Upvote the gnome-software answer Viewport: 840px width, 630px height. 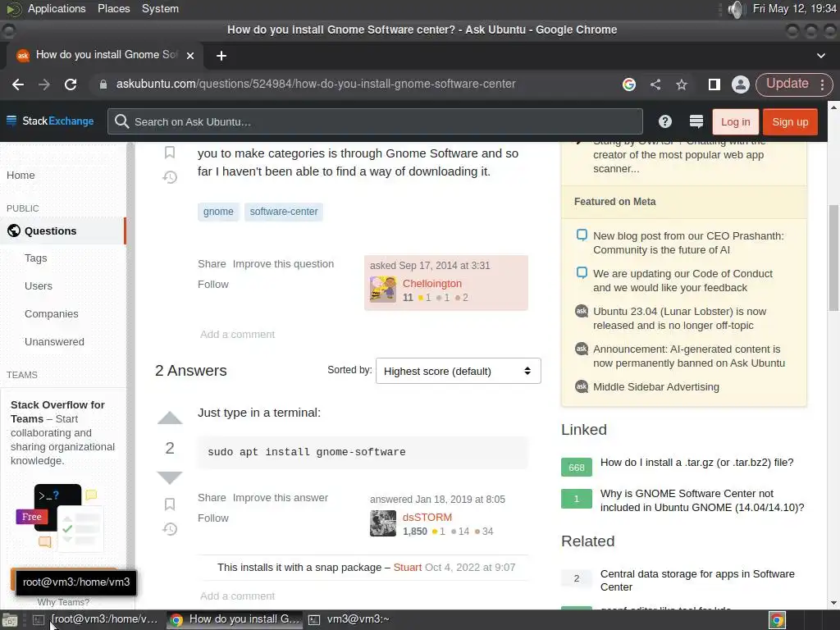[170, 418]
